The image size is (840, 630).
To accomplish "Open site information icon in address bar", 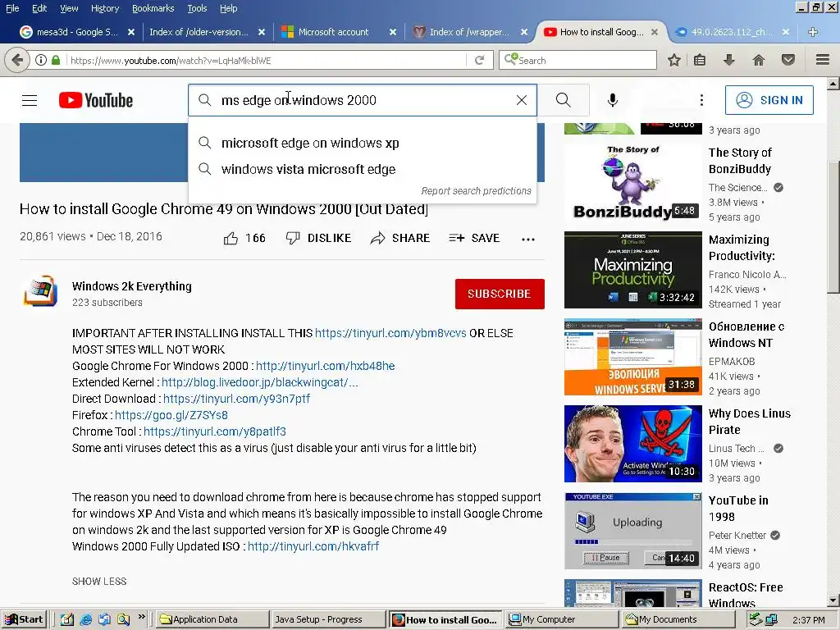I will click(x=41, y=60).
